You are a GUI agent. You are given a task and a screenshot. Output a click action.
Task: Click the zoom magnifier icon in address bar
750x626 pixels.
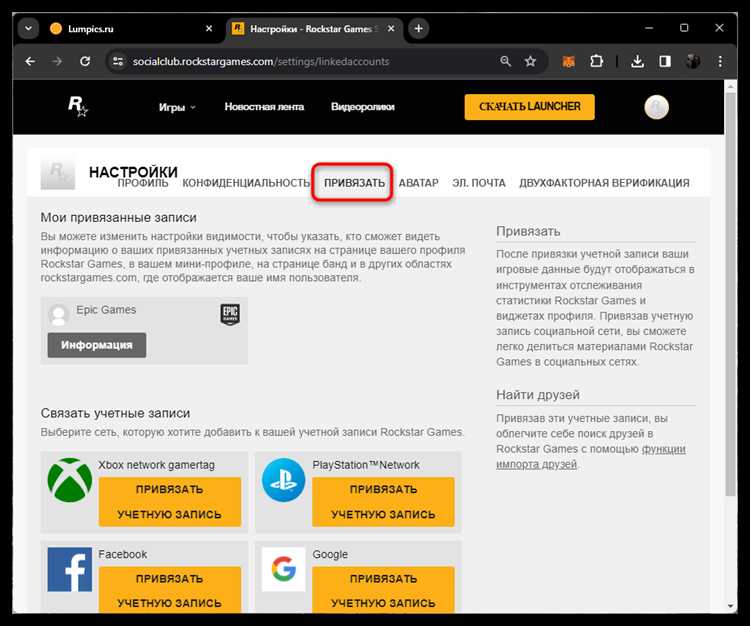[x=506, y=61]
